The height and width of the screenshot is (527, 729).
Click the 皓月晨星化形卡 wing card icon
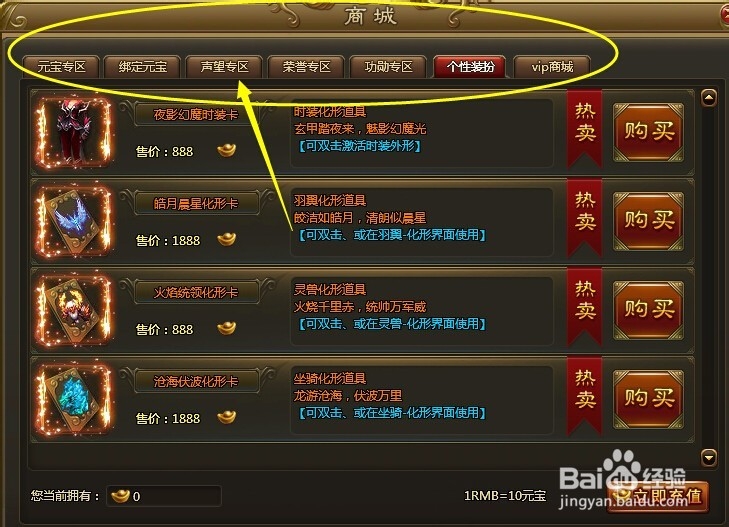coord(73,221)
